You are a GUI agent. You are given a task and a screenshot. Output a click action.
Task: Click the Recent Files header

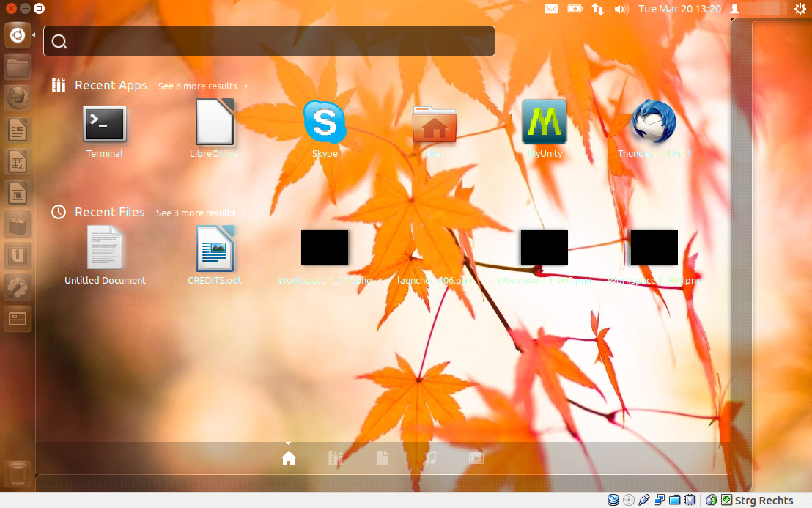point(109,212)
